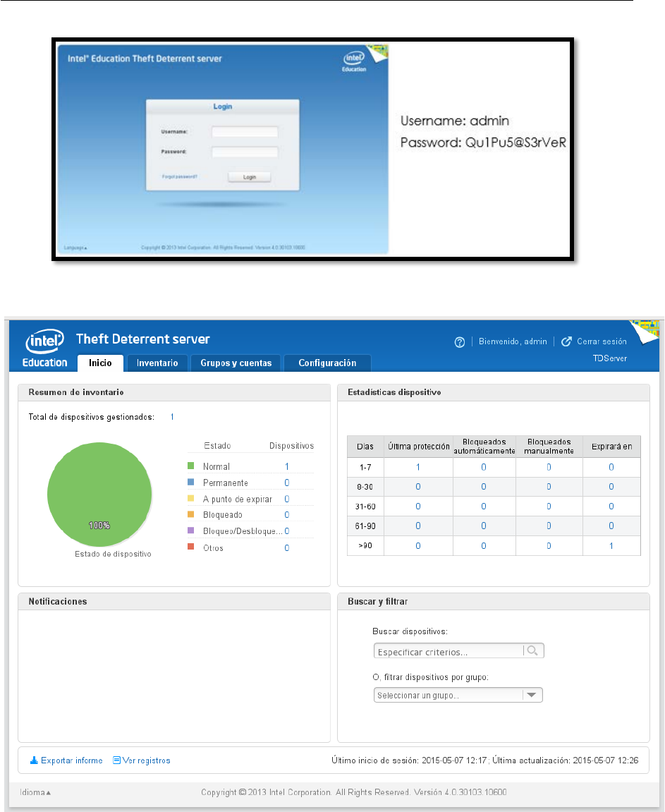Viewport: 665px width, 812px height.
Task: Click the Password field on login image
Action: 245,152
